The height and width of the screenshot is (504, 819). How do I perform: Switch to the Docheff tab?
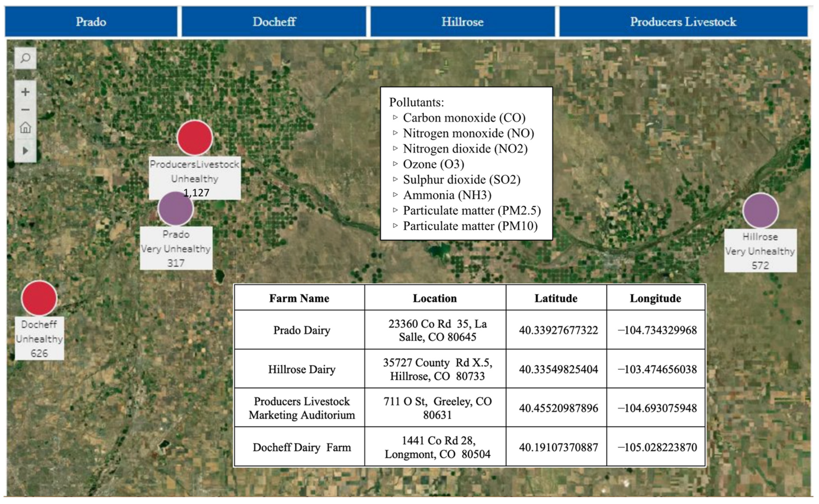[x=274, y=22]
